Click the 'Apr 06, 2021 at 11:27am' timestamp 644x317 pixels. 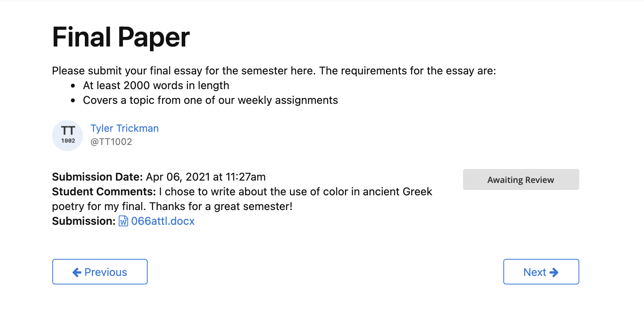pyautogui.click(x=206, y=177)
